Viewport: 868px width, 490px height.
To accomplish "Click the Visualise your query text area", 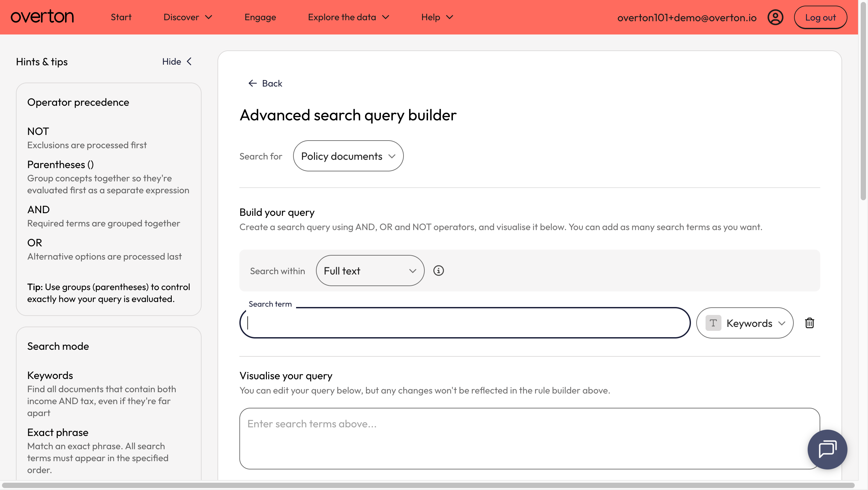I will pyautogui.click(x=530, y=438).
